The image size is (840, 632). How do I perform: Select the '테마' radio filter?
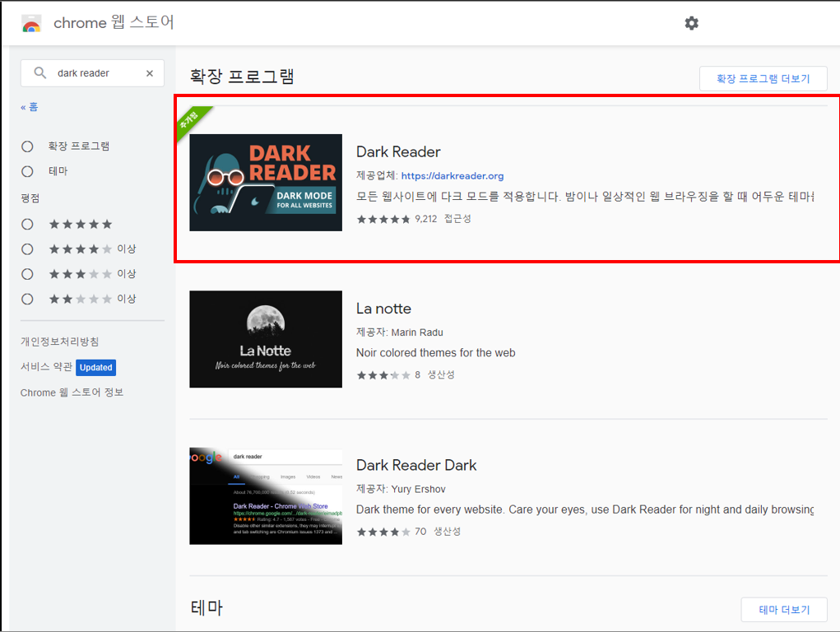(27, 171)
